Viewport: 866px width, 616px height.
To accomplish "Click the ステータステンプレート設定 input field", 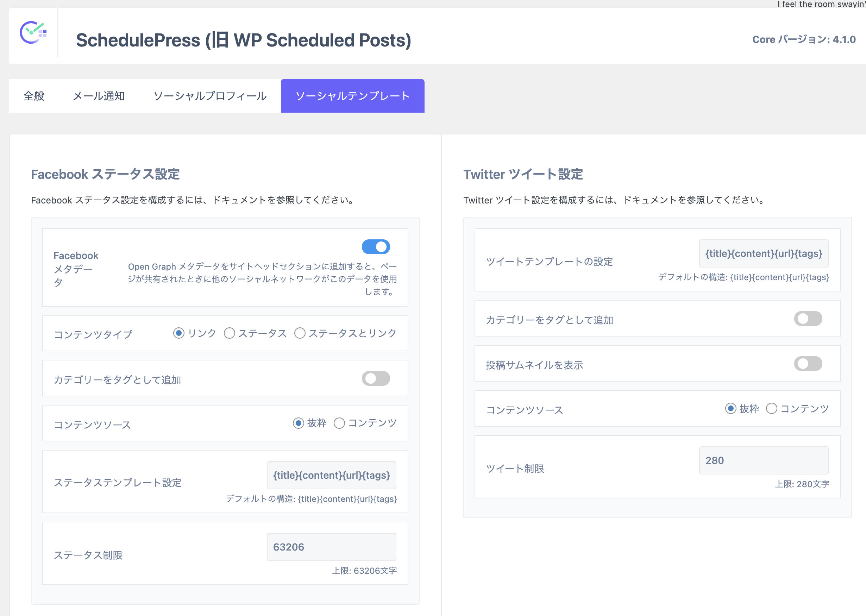I will point(332,476).
